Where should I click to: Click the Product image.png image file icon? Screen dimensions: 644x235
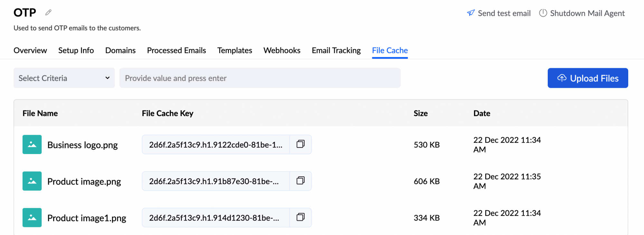tap(32, 181)
